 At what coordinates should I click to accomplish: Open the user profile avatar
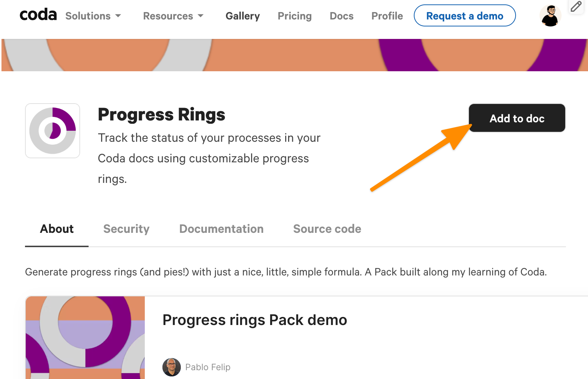(550, 16)
